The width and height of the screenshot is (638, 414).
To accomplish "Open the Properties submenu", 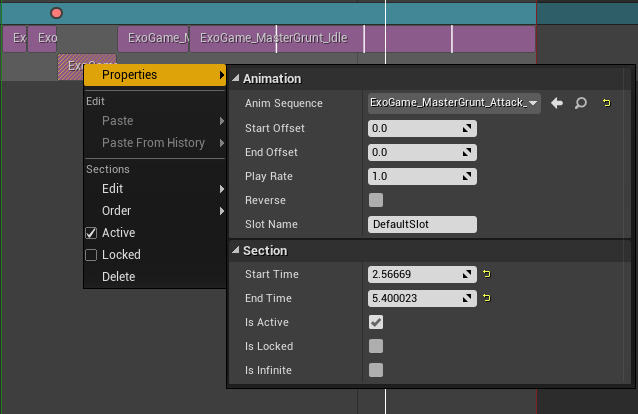I will 155,75.
